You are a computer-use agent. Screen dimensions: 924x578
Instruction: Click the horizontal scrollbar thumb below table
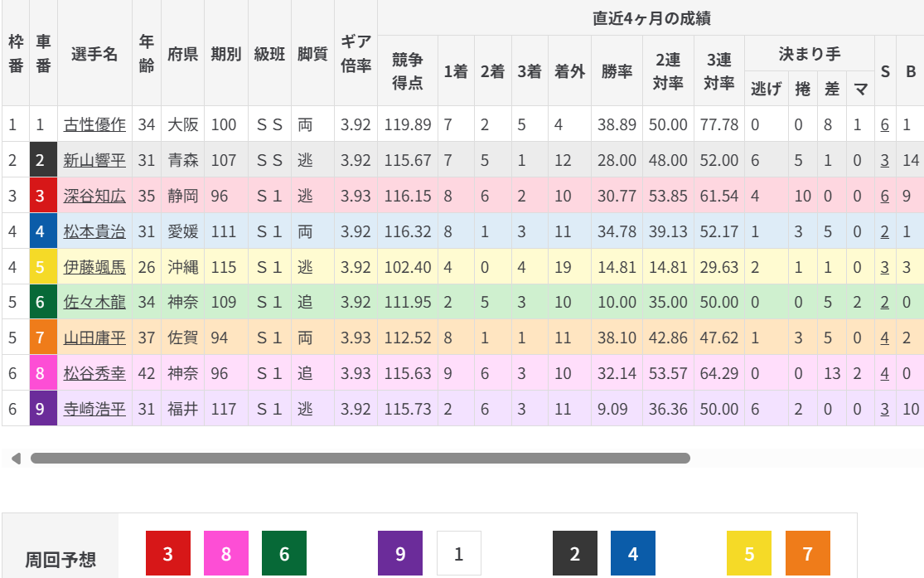[360, 458]
